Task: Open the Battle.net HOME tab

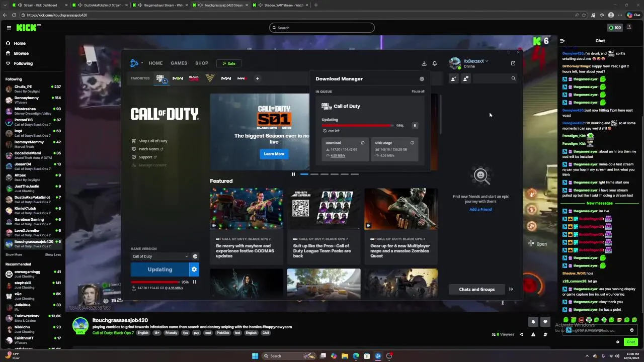Action: [155, 63]
